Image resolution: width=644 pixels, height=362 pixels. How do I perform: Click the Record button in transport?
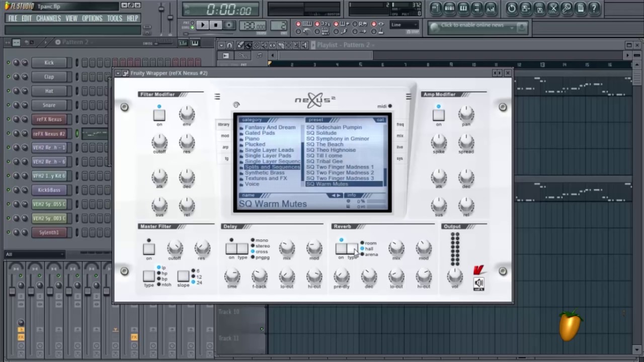[x=229, y=25]
